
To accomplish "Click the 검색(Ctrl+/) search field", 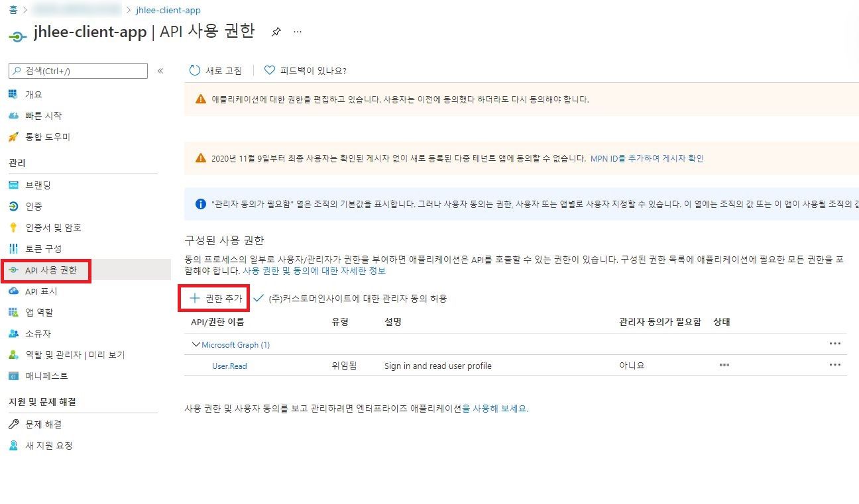I will (x=78, y=71).
